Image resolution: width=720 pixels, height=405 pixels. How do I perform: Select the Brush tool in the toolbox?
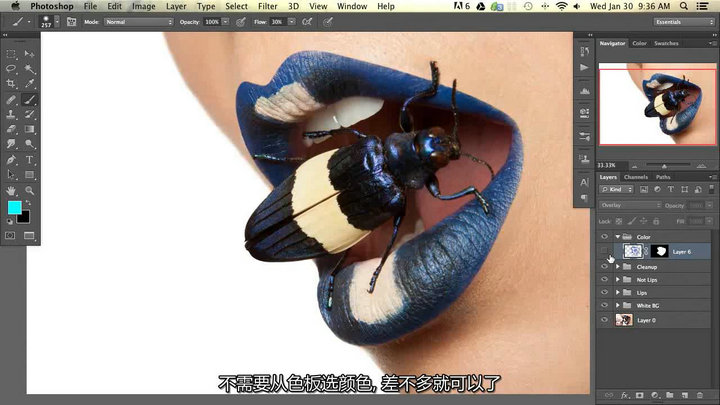click(x=29, y=100)
